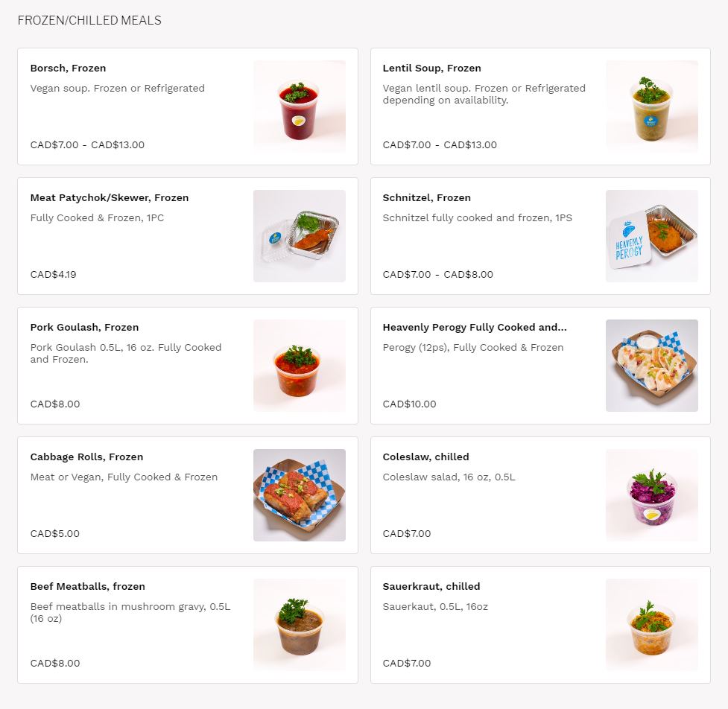Click the Beef Meatballs product photo
The image size is (728, 709).
(x=299, y=625)
